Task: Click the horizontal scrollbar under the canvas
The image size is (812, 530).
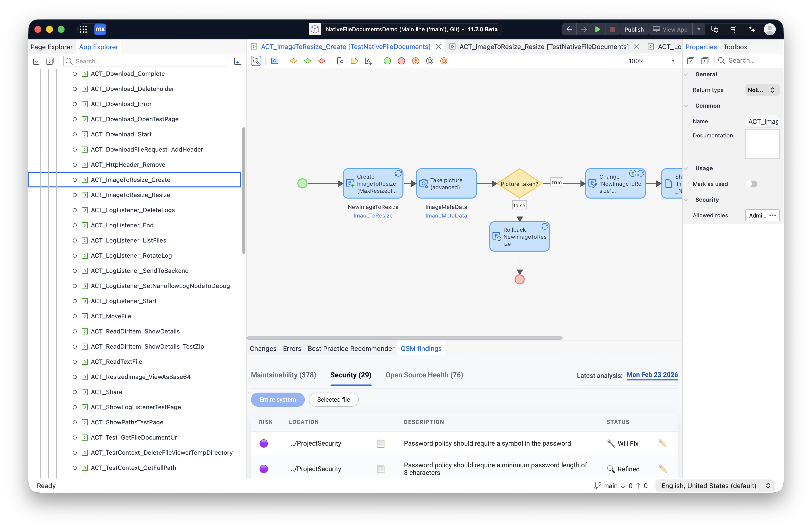Action: (x=404, y=338)
